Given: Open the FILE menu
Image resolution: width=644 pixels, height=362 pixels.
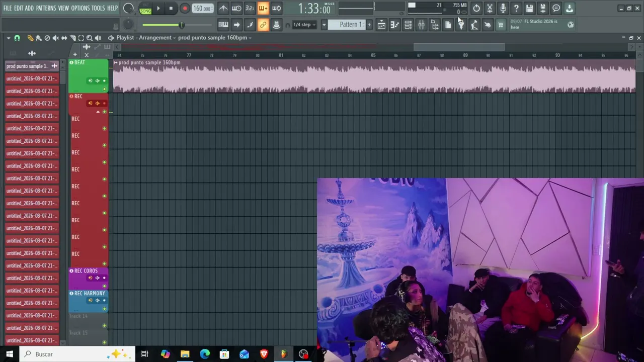Looking at the screenshot, I should [8, 8].
